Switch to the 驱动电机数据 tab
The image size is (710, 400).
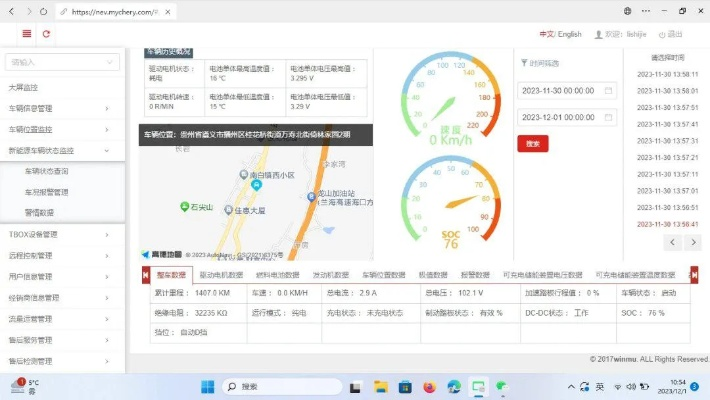pos(221,274)
